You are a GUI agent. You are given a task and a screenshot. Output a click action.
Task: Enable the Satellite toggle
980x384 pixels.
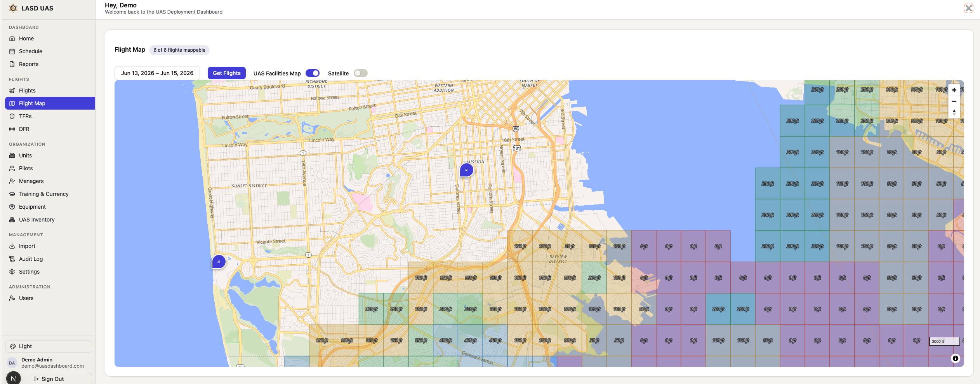point(360,73)
